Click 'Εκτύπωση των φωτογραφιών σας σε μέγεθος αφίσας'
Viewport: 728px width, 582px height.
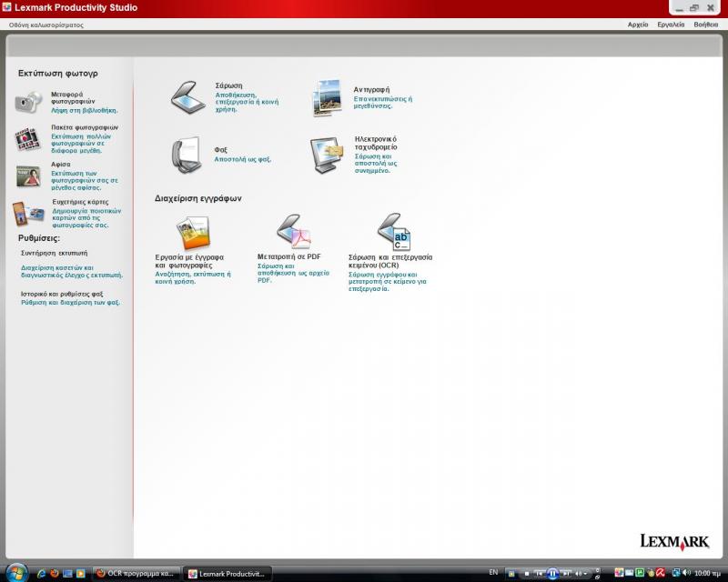pyautogui.click(x=85, y=181)
